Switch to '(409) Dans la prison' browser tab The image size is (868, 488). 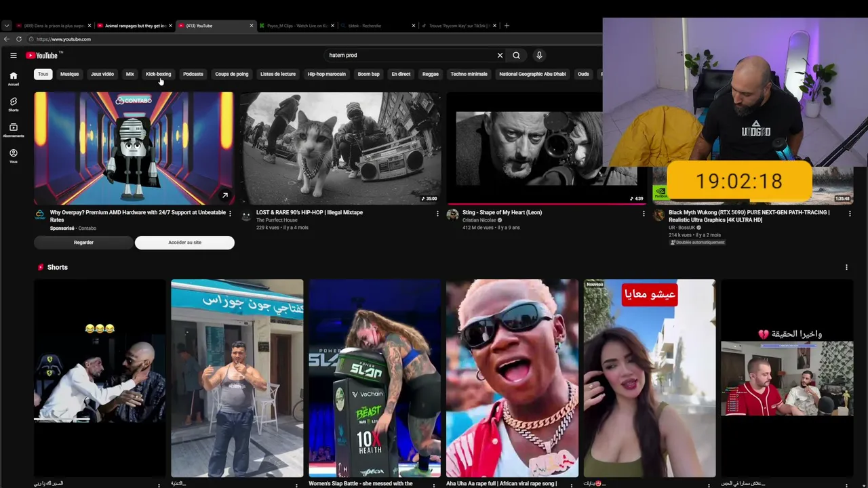pos(53,26)
